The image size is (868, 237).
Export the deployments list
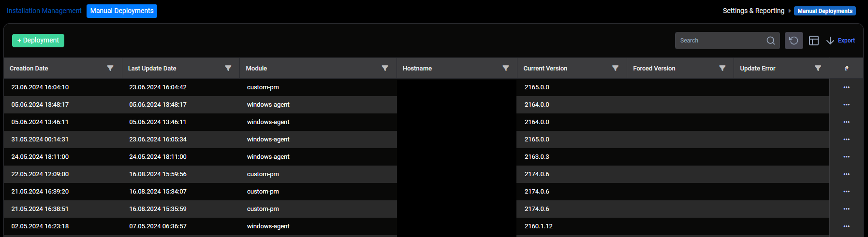(841, 41)
